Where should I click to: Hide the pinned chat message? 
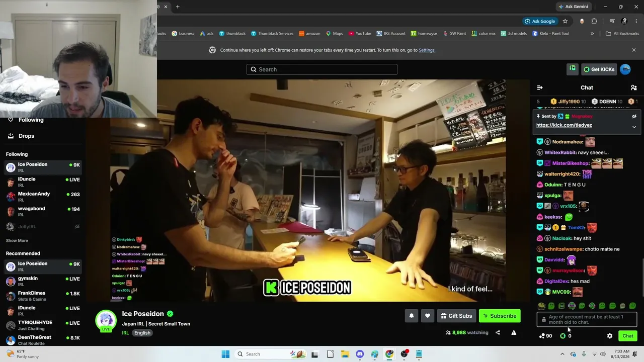tap(634, 116)
